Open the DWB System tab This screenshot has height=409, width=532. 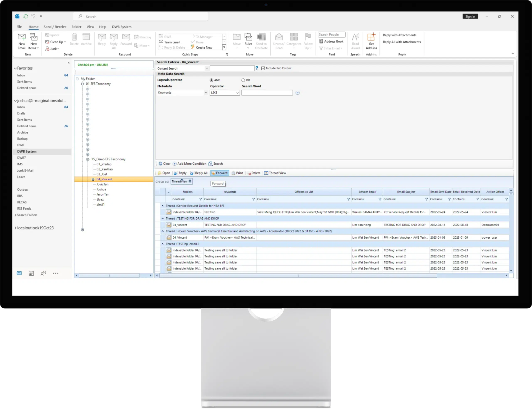coord(122,27)
